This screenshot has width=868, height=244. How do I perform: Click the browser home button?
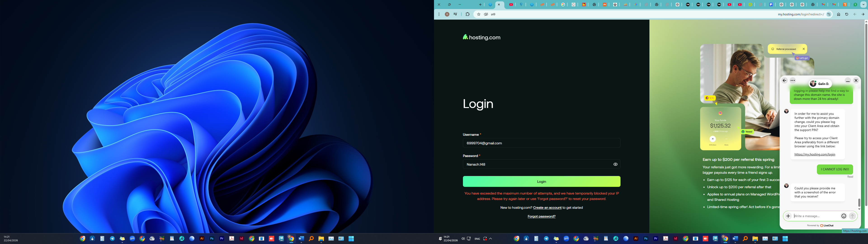click(x=838, y=14)
